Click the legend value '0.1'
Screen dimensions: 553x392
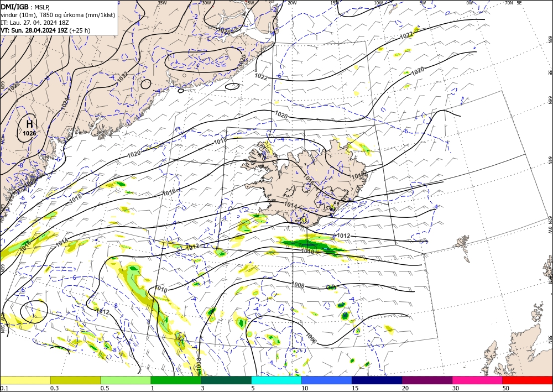tap(3, 388)
